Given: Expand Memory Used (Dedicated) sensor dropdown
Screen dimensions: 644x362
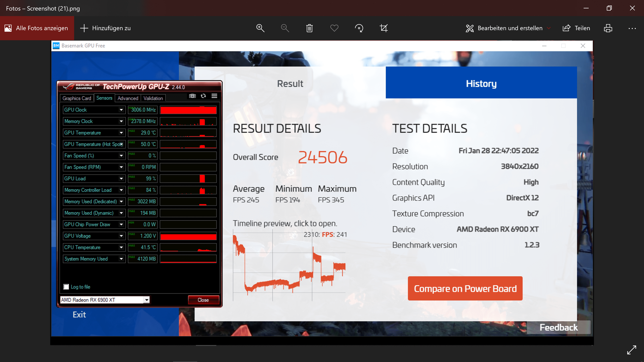Looking at the screenshot, I should (x=121, y=202).
